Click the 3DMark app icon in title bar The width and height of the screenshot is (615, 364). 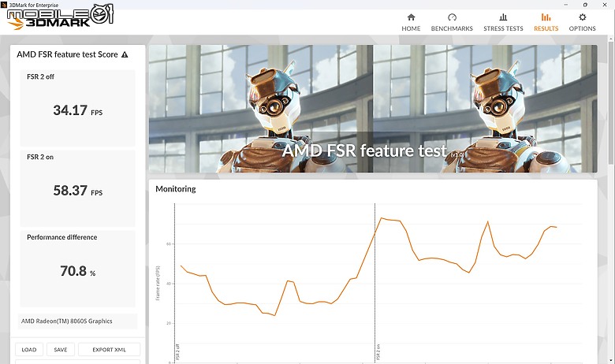click(x=4, y=5)
